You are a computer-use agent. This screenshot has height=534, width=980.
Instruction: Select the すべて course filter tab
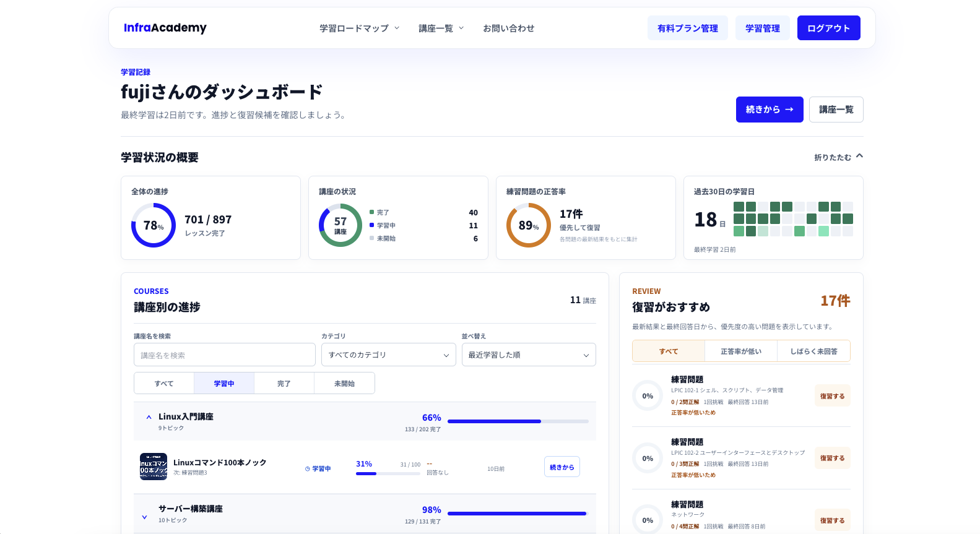[x=164, y=383]
